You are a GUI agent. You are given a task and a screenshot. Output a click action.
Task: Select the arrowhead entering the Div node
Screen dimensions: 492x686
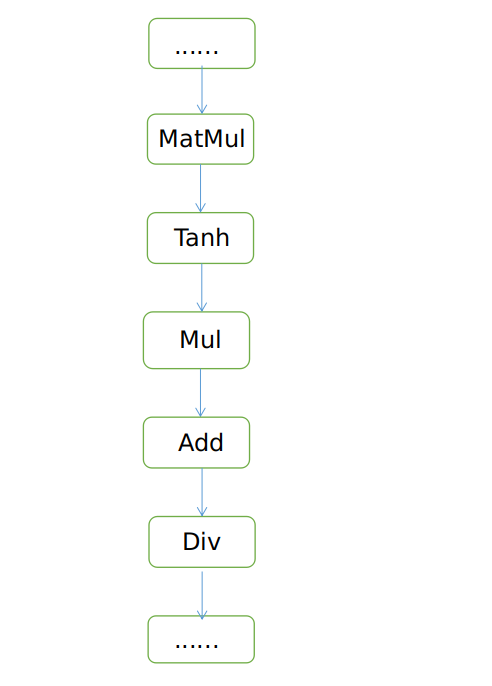[202, 511]
